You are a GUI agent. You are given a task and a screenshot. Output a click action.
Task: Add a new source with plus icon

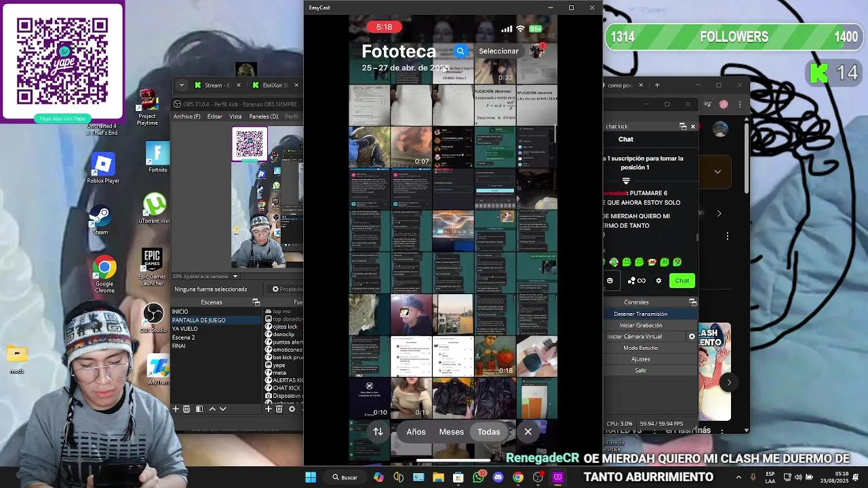268,409
